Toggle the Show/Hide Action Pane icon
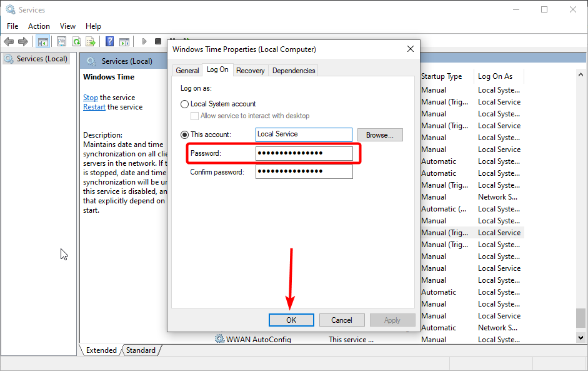The width and height of the screenshot is (588, 371). tap(124, 41)
